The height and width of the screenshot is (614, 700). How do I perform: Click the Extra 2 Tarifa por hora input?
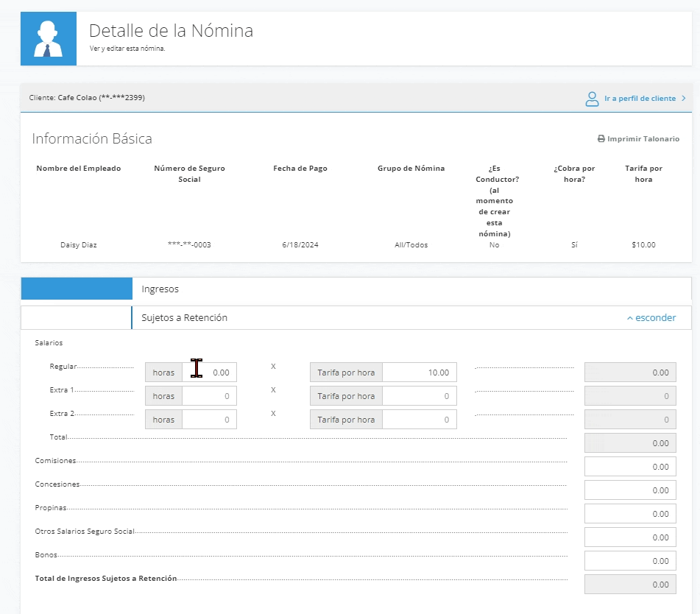click(420, 420)
